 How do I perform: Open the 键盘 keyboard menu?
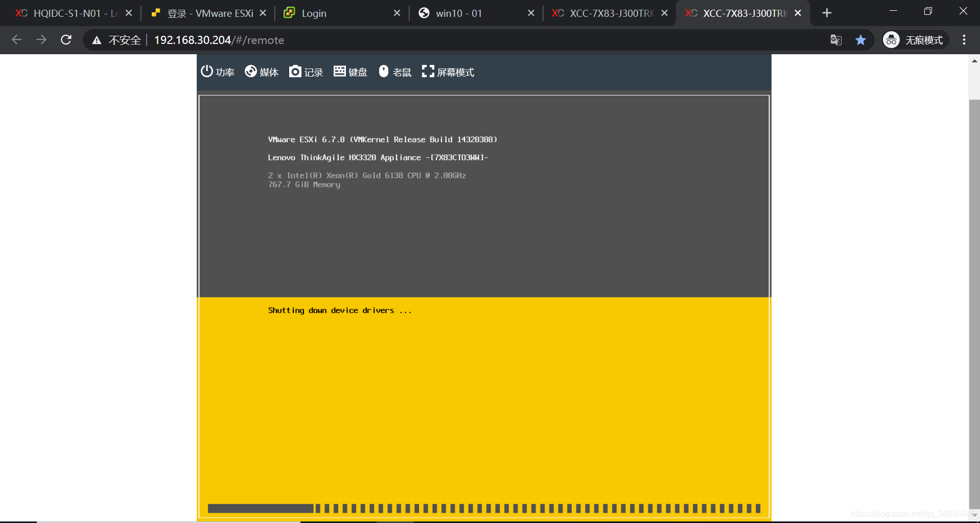(351, 72)
